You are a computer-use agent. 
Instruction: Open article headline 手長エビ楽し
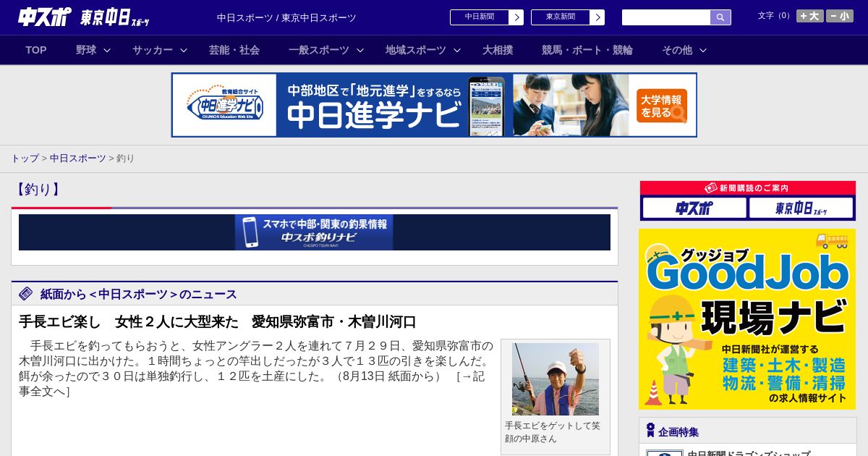218,321
